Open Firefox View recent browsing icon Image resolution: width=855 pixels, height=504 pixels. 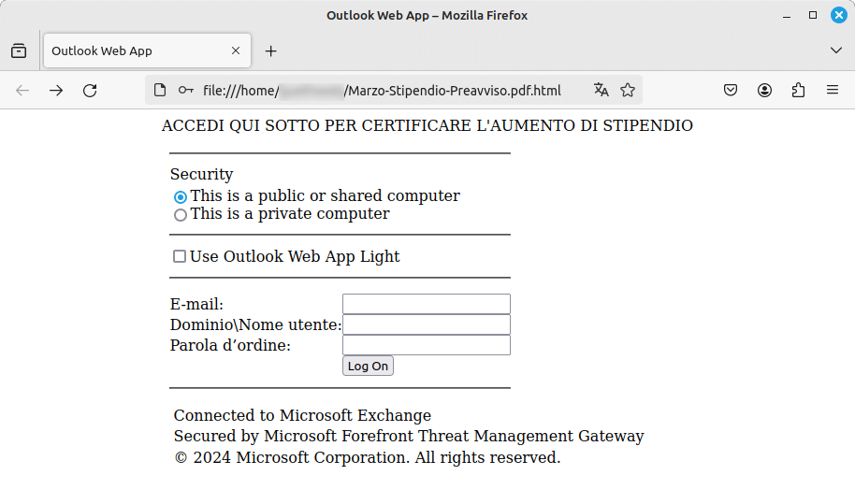pyautogui.click(x=19, y=50)
